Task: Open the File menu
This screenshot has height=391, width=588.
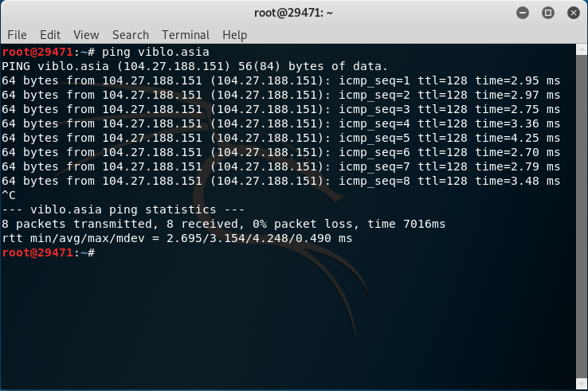Action: pyautogui.click(x=17, y=35)
